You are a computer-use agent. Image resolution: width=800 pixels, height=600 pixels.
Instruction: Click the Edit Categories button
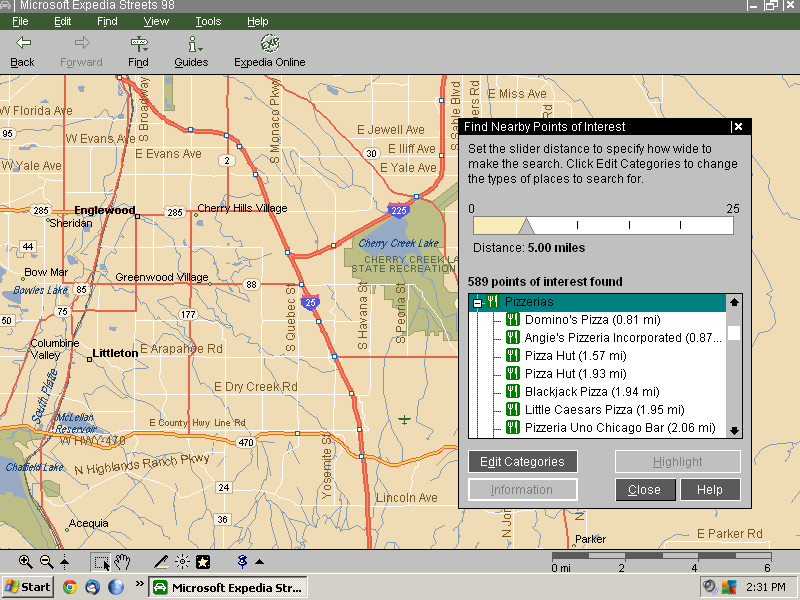click(x=522, y=461)
